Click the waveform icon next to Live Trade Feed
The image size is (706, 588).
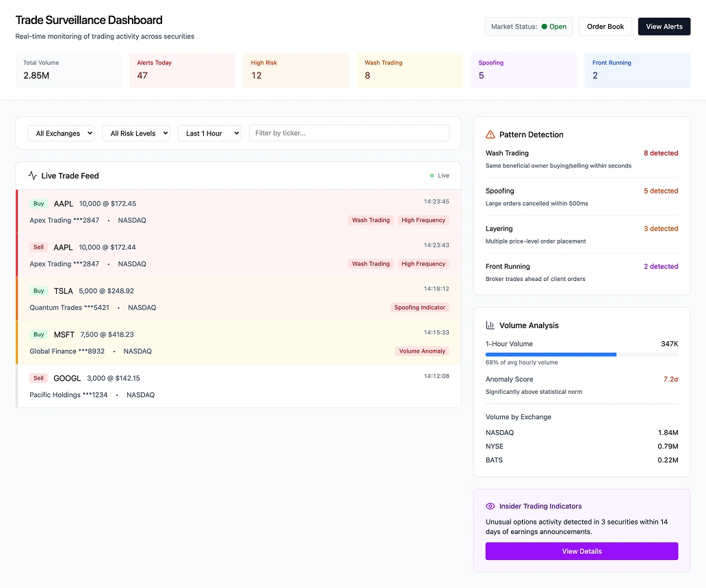coord(32,175)
